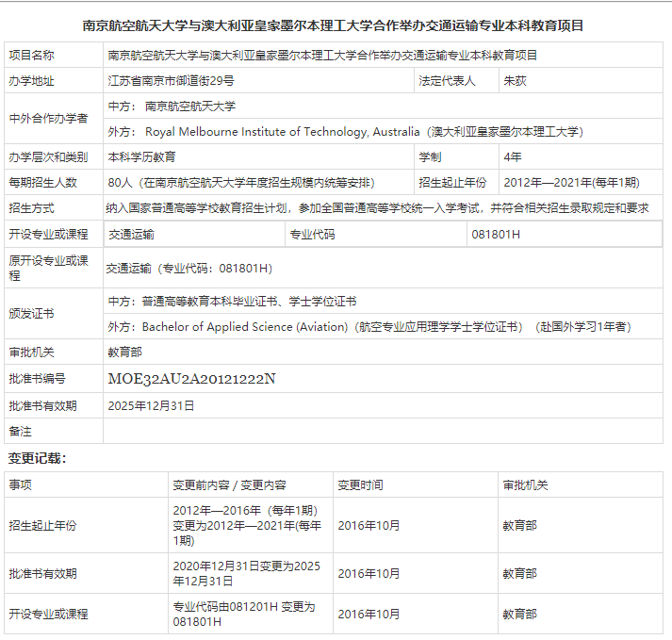Viewport: 672px width, 640px height.
Task: Select 2012年—2021年(每年1期) value in main table
Action: pos(572,183)
